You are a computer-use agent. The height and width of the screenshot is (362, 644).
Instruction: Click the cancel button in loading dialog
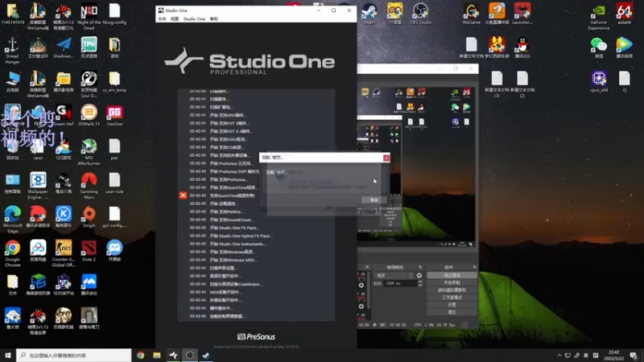pyautogui.click(x=374, y=200)
